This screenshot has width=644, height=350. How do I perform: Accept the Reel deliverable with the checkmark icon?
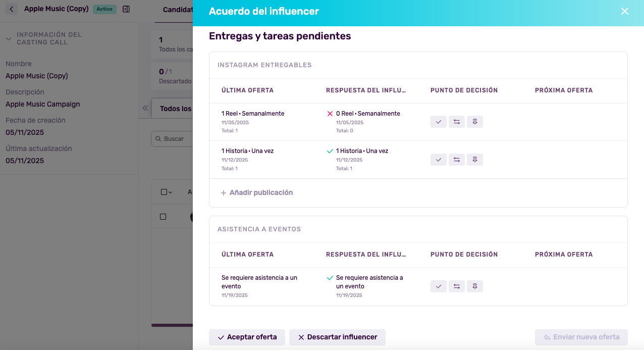(438, 122)
